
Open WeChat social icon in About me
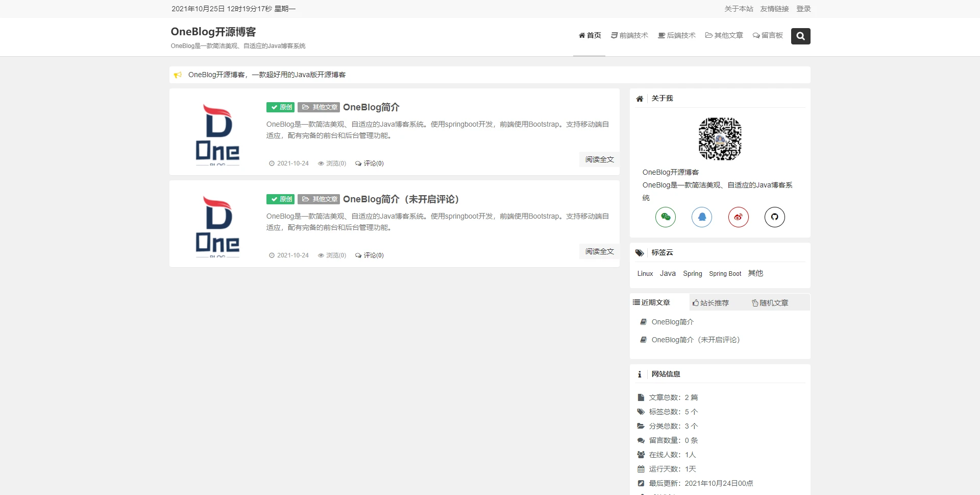[x=666, y=217]
